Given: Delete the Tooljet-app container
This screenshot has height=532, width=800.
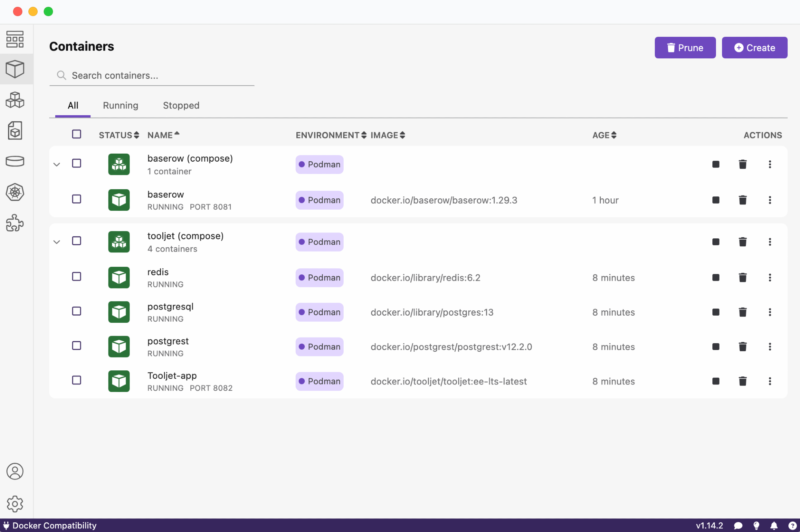Looking at the screenshot, I should click(x=742, y=381).
